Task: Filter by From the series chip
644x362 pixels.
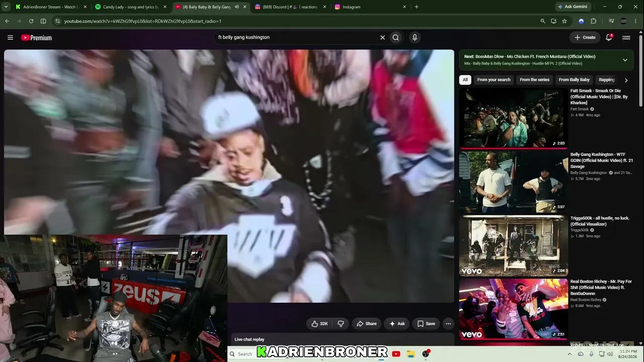Action: (534, 80)
